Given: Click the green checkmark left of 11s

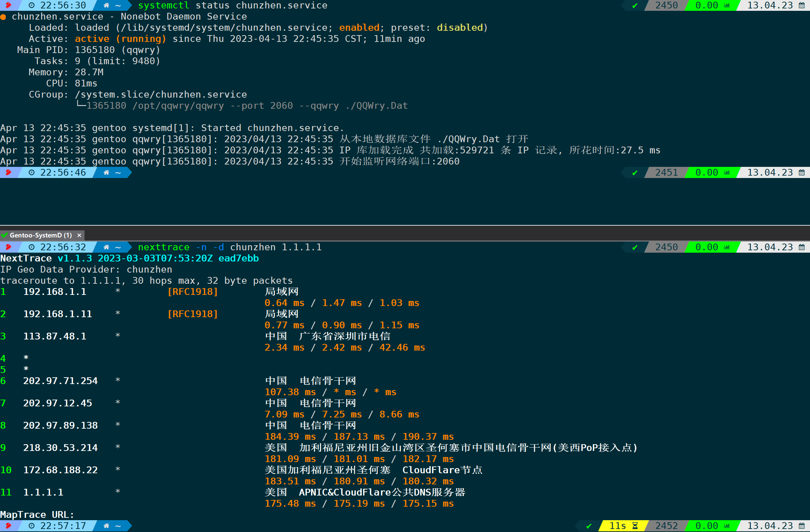Looking at the screenshot, I should pos(589,526).
